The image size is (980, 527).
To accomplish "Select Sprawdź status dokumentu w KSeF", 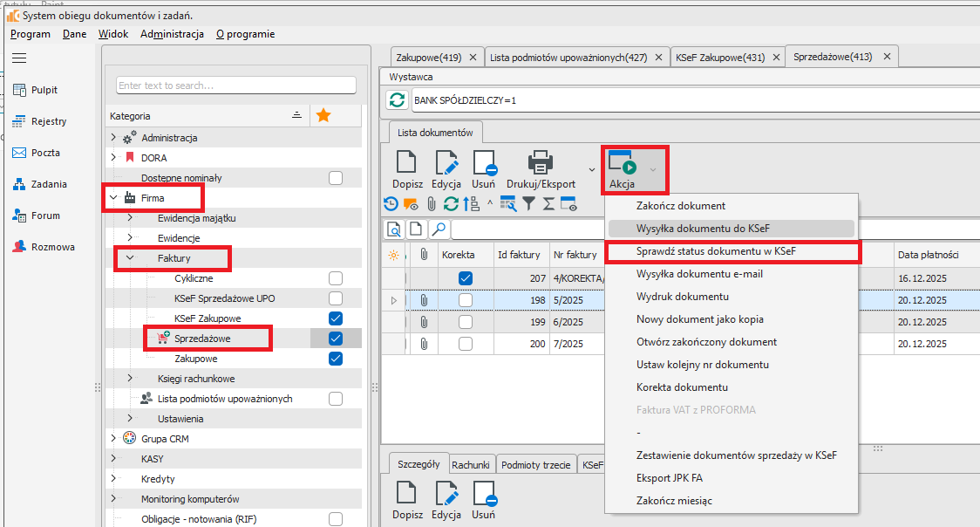I will tap(715, 251).
